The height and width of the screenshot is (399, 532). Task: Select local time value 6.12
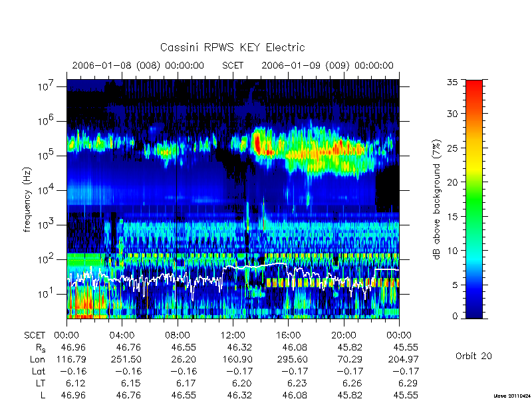[x=76, y=384]
